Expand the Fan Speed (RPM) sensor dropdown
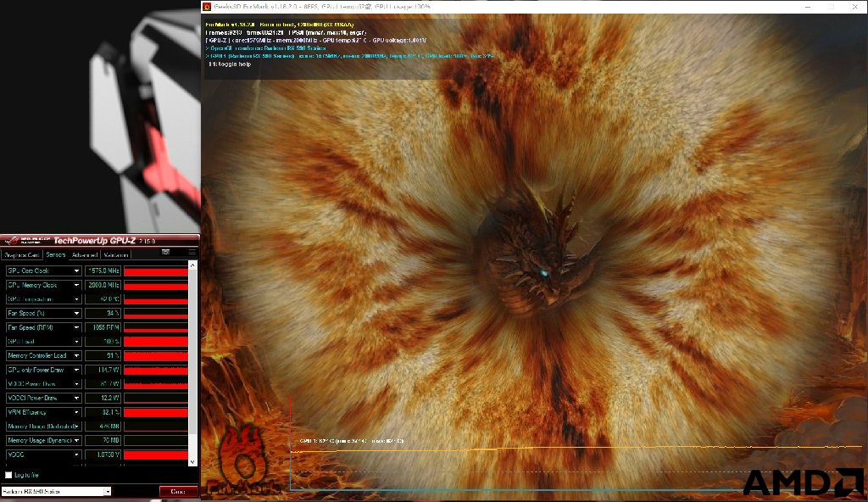The image size is (868, 502). 76,327
